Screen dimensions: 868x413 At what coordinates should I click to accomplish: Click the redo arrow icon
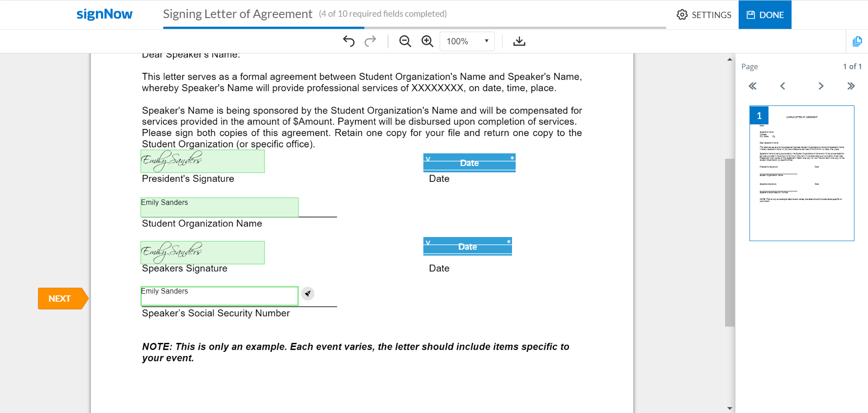click(x=370, y=41)
